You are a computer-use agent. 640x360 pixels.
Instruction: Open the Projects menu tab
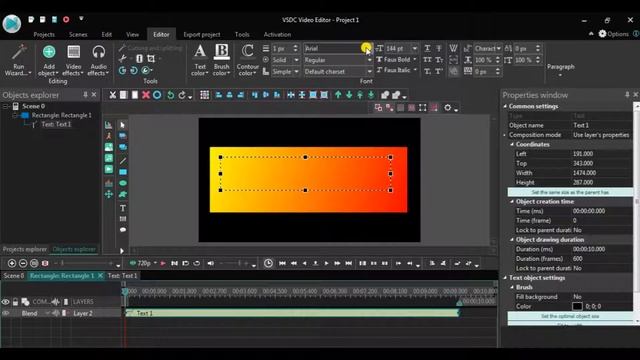(x=44, y=35)
